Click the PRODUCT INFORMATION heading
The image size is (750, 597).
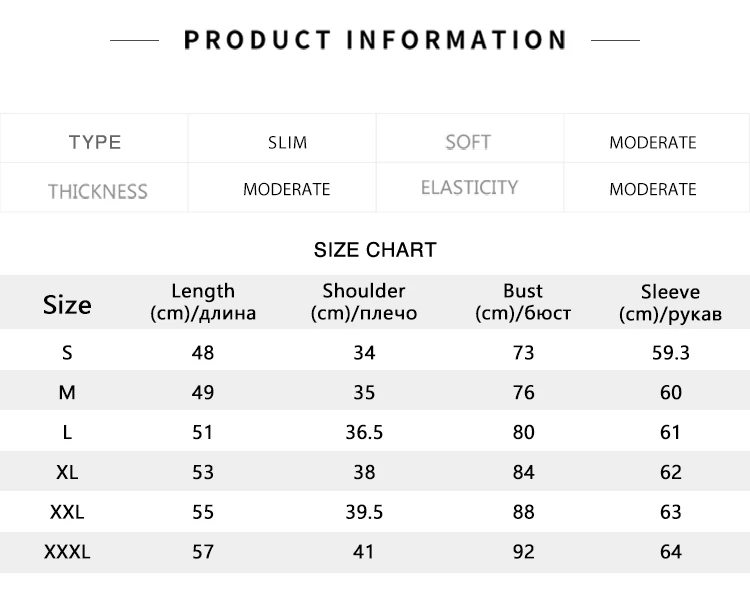click(x=375, y=40)
